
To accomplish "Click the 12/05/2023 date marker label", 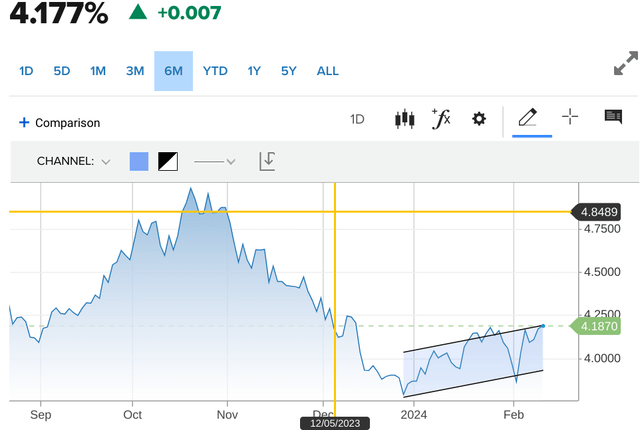I will coord(334,423).
